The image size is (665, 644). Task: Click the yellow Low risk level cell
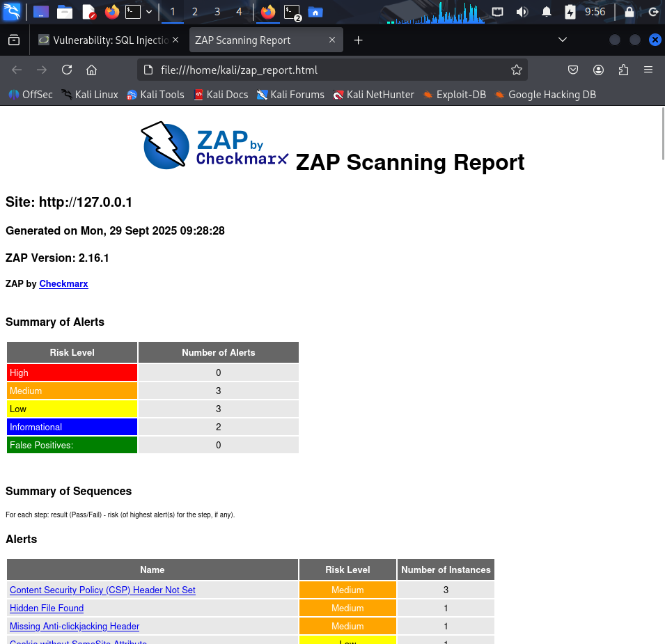[x=72, y=409]
